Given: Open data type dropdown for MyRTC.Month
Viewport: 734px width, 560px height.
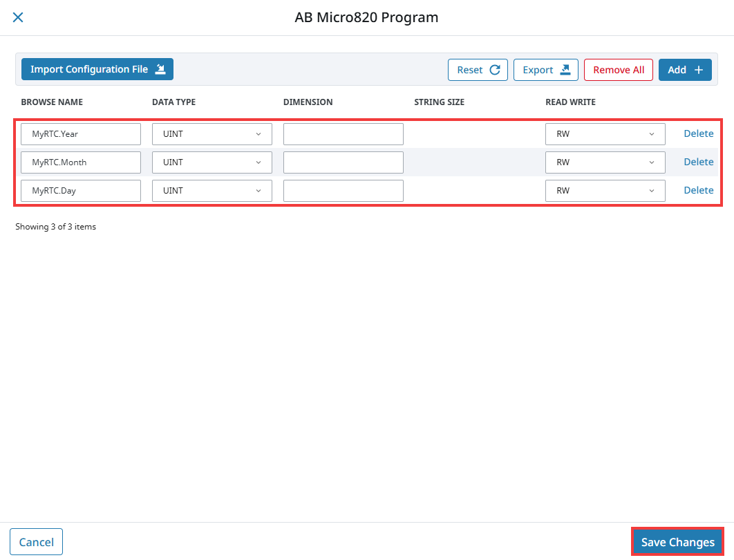Looking at the screenshot, I should tap(212, 162).
